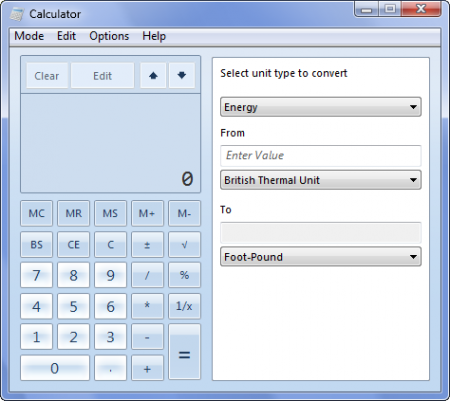Image resolution: width=450 pixels, height=401 pixels.
Task: Click the square root button
Action: click(184, 245)
